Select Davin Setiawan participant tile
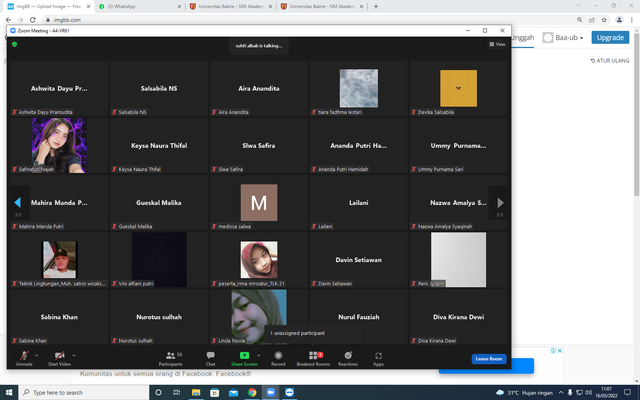 click(359, 260)
